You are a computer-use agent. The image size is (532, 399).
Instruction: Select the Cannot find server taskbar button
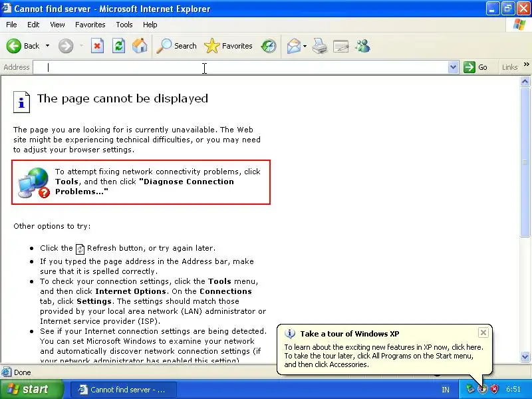[124, 390]
